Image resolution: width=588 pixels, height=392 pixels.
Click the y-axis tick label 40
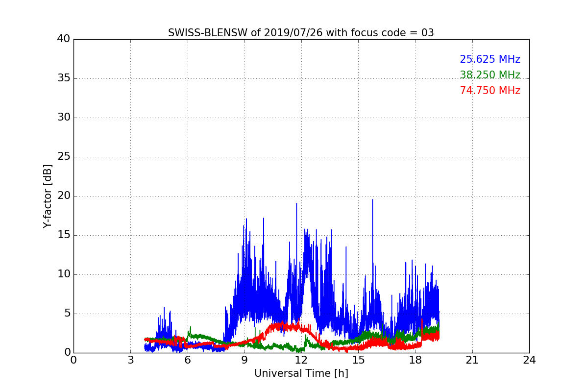(x=63, y=39)
